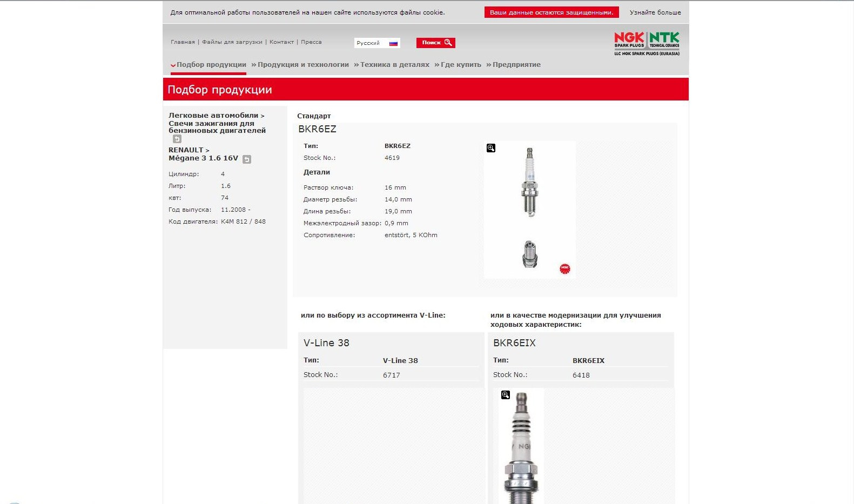Click stock number 4619
The width and height of the screenshot is (854, 504).
[x=392, y=158]
